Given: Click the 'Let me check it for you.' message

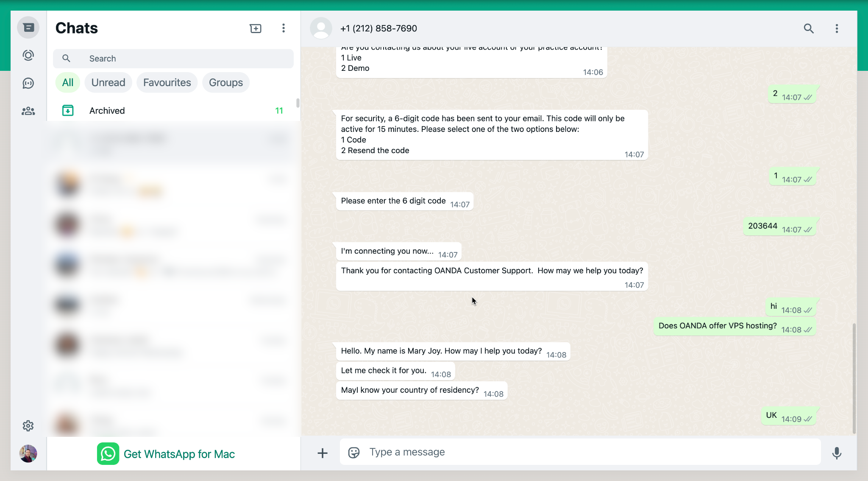Looking at the screenshot, I should 395,371.
